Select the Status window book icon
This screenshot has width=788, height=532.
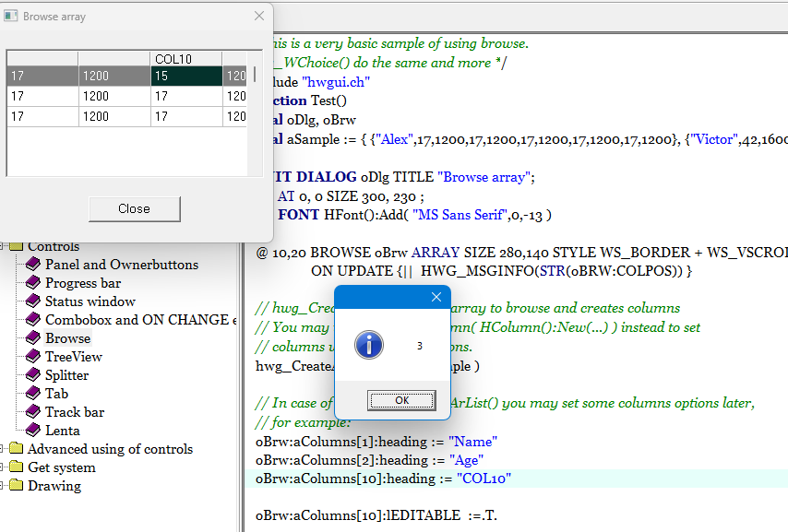33,301
